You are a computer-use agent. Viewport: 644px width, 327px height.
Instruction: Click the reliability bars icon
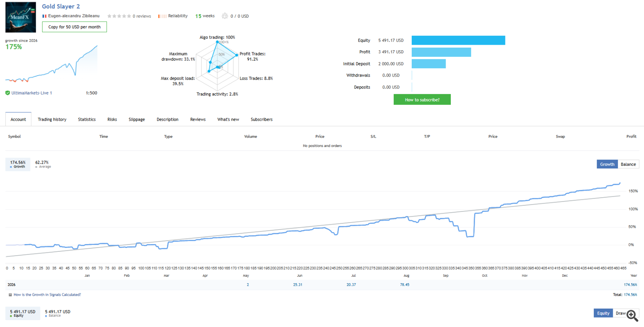click(x=162, y=16)
